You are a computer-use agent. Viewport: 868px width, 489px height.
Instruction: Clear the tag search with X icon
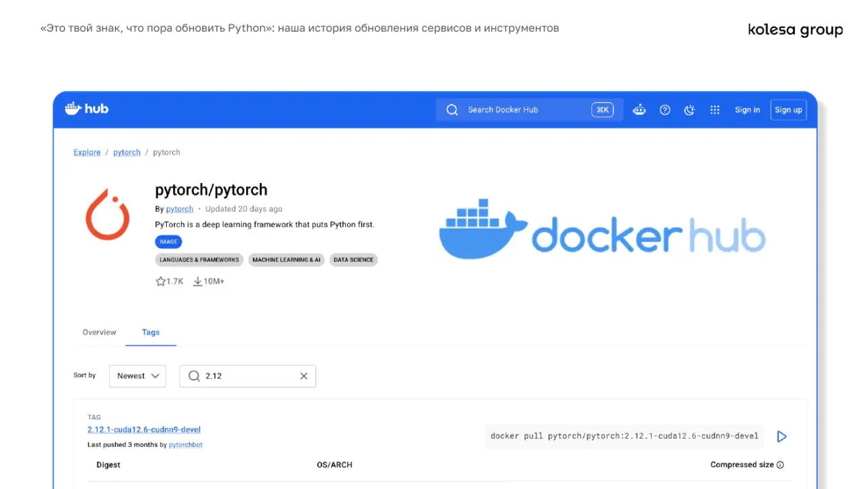pyautogui.click(x=304, y=376)
